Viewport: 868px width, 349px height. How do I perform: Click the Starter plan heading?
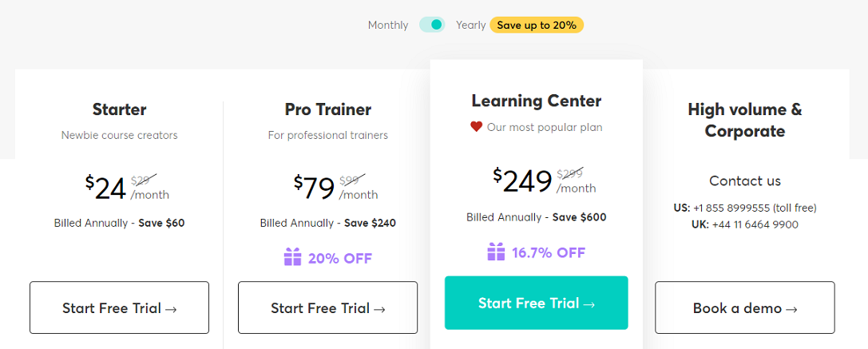click(x=120, y=109)
